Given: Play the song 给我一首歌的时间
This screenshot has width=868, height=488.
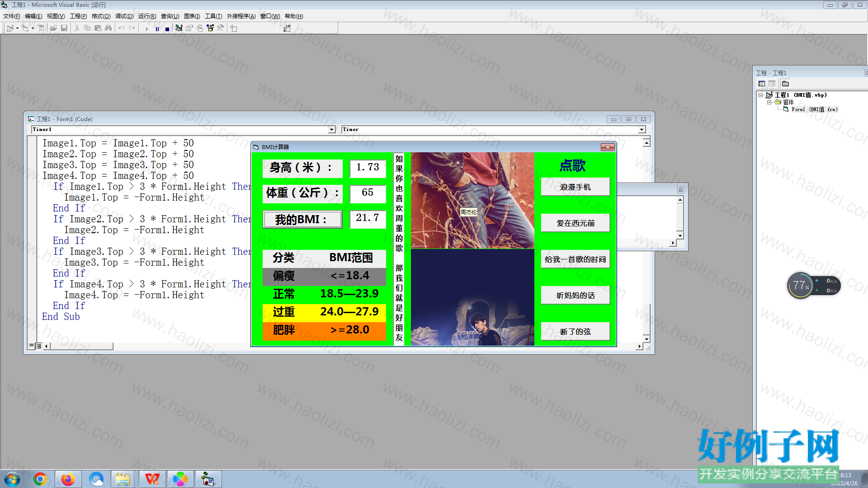Looking at the screenshot, I should pyautogui.click(x=575, y=259).
